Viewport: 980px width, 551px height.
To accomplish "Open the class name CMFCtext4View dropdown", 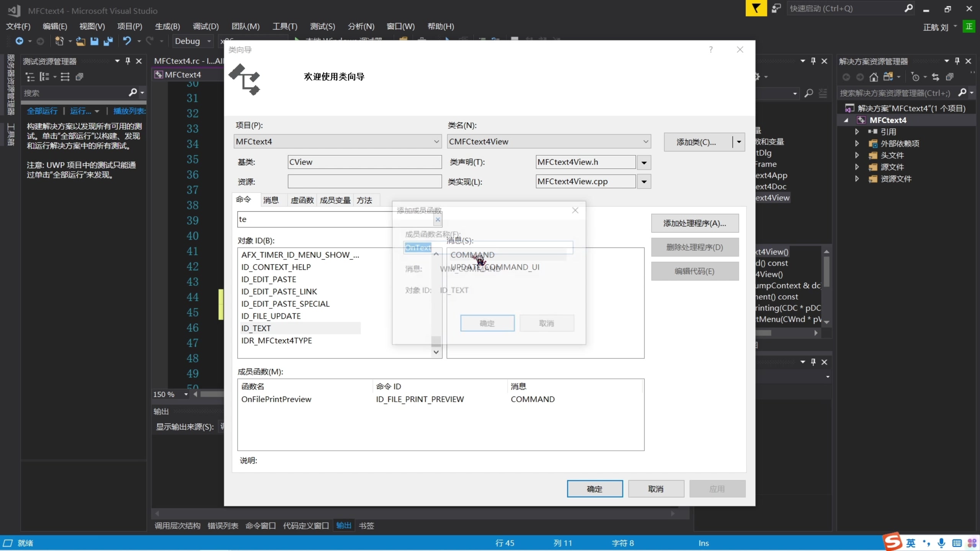I will pyautogui.click(x=645, y=142).
